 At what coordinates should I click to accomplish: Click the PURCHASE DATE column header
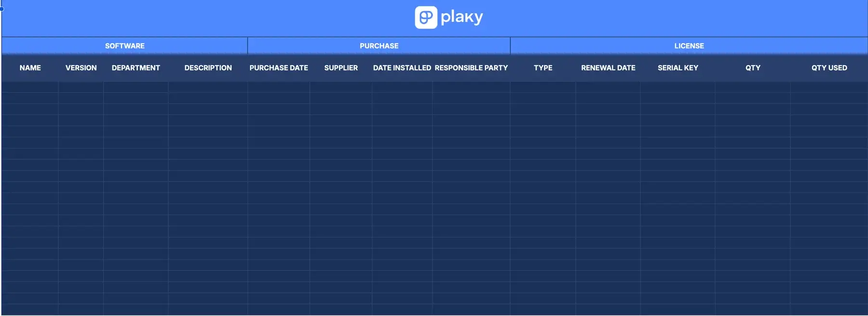click(279, 68)
